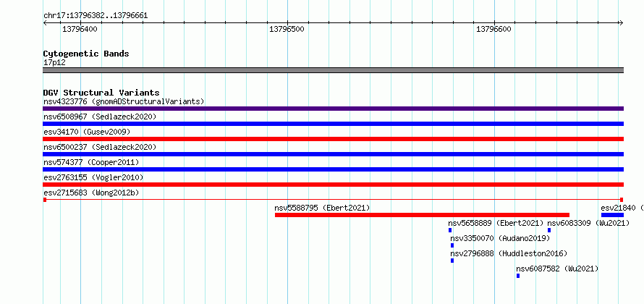Open the nsv6508967 Sedlazeck2020 label
Screen dimensions: 644x304
click(100, 117)
